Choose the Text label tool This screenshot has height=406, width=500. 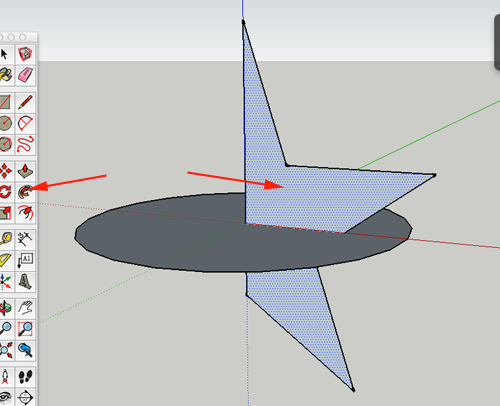(x=25, y=260)
